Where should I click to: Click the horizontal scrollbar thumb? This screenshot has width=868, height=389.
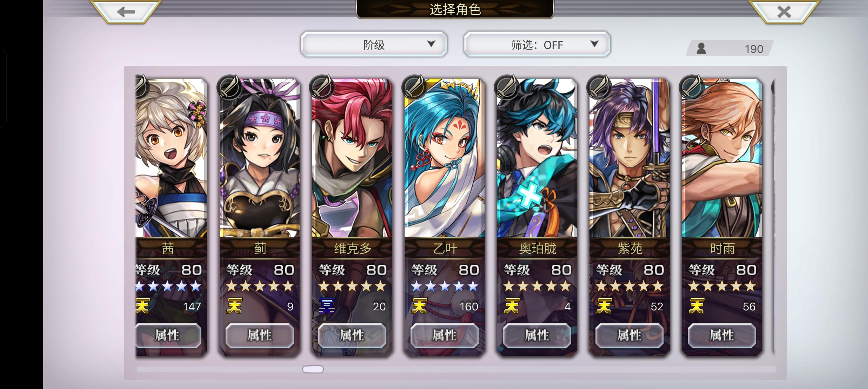(313, 369)
